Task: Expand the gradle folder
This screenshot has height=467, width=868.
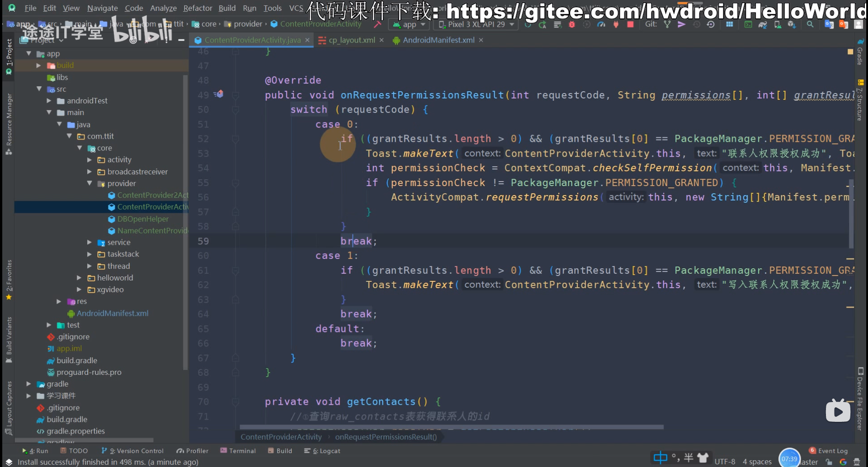Action: (x=29, y=384)
